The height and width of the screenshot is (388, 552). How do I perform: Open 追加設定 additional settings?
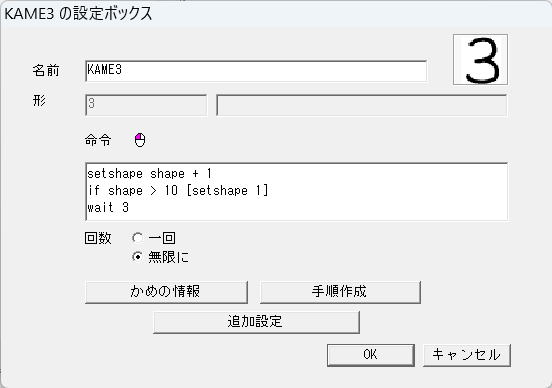tap(256, 322)
